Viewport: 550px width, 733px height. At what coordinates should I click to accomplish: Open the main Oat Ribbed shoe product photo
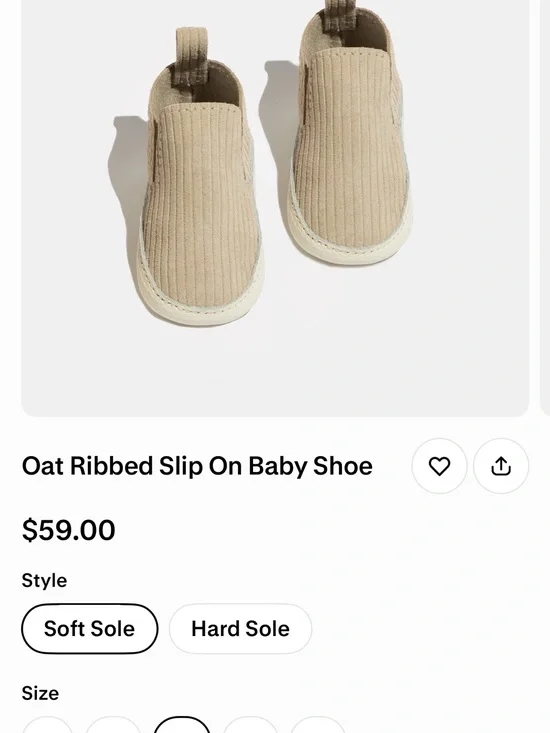point(275,208)
